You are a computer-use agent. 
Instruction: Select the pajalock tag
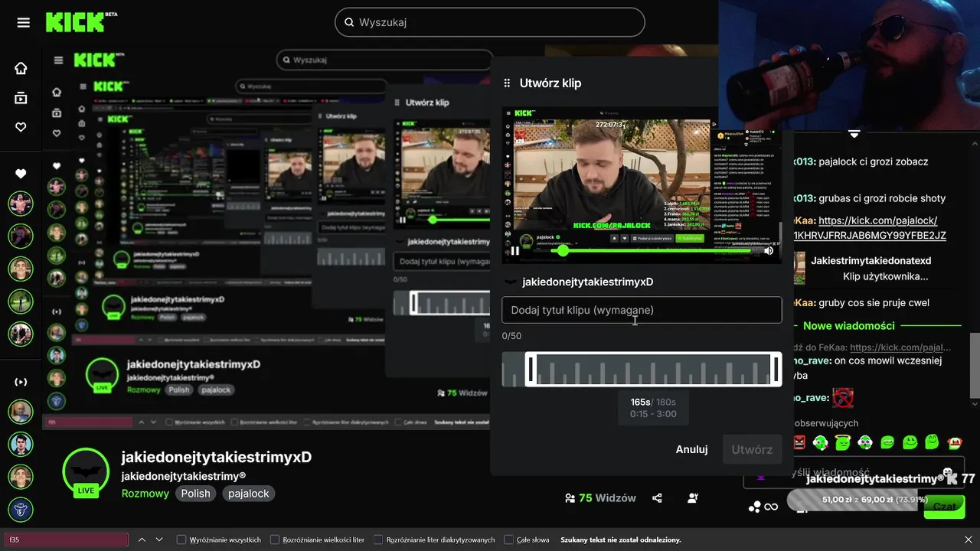coord(249,494)
